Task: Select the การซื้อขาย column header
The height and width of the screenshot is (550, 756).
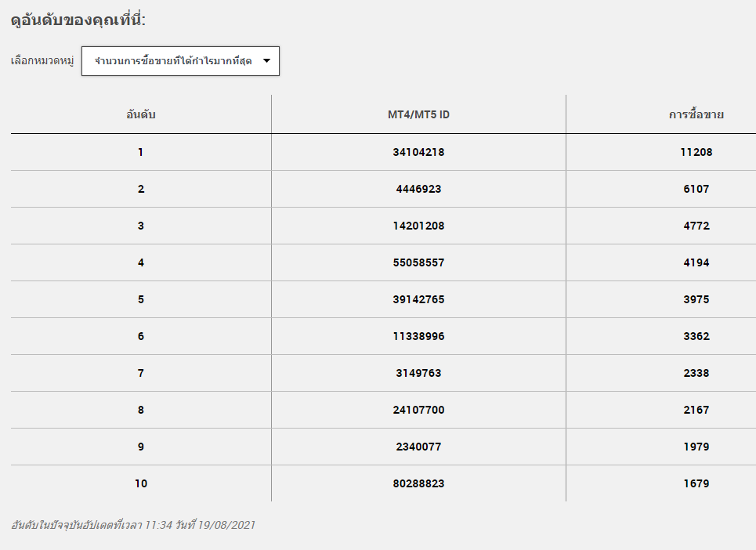Action: pyautogui.click(x=696, y=114)
